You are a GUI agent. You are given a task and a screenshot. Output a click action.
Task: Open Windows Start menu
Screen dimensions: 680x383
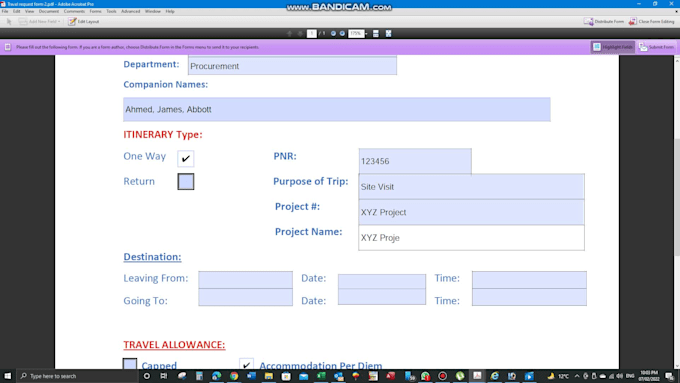7,376
